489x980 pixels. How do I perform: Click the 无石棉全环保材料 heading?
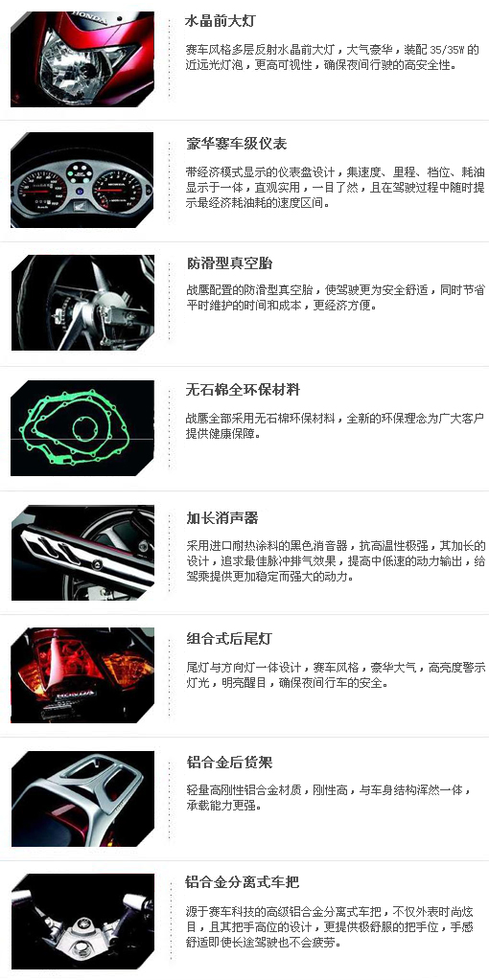[243, 390]
